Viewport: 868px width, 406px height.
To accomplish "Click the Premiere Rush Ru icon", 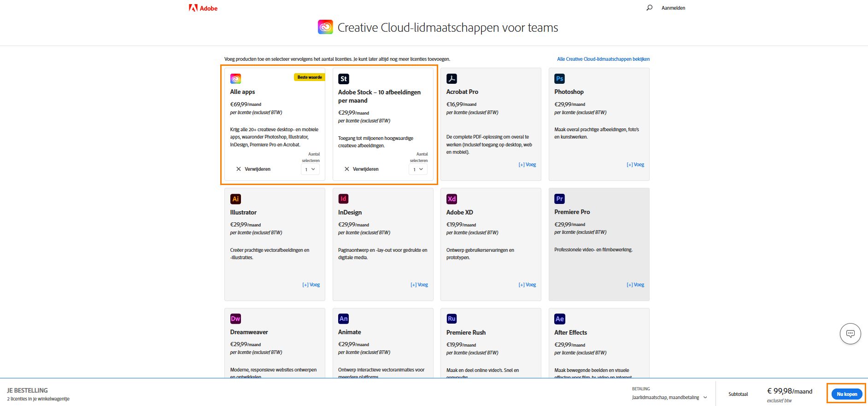I will (x=452, y=319).
